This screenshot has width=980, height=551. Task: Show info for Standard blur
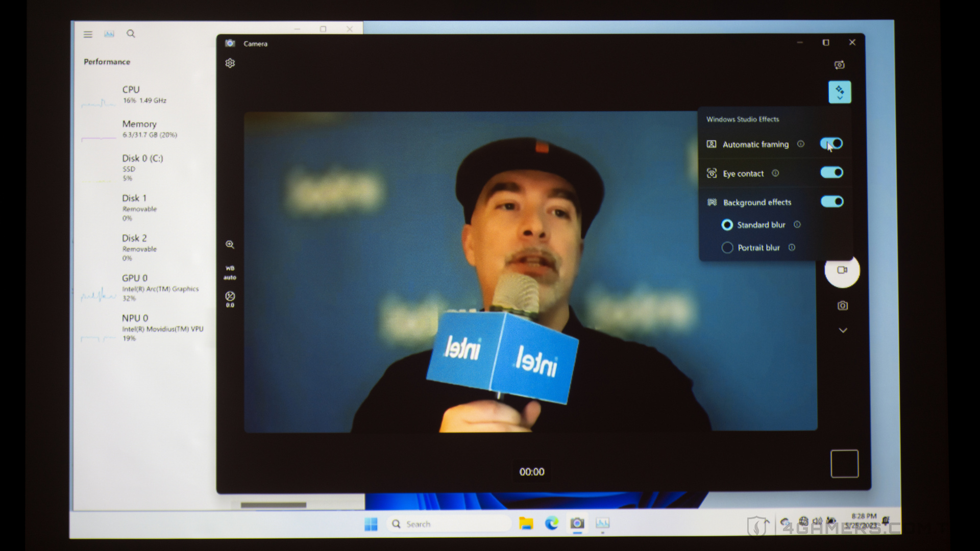(x=797, y=225)
